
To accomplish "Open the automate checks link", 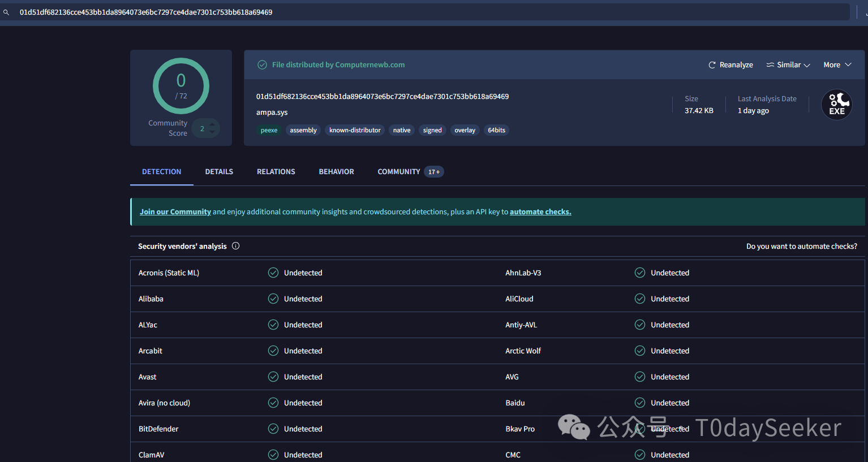I will click(x=540, y=212).
